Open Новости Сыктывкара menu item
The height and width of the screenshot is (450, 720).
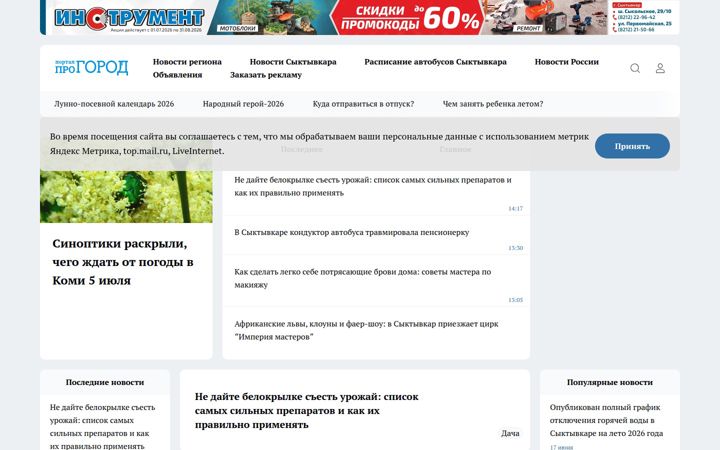pyautogui.click(x=293, y=62)
